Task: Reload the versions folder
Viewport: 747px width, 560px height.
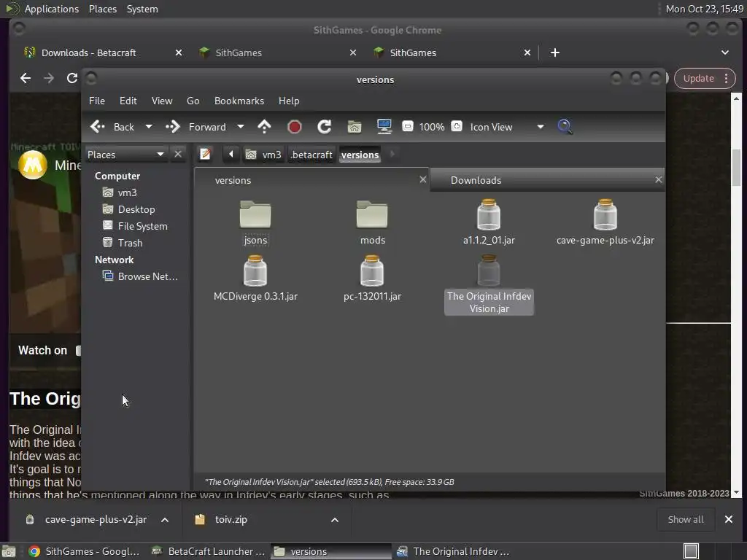Action: (x=325, y=127)
